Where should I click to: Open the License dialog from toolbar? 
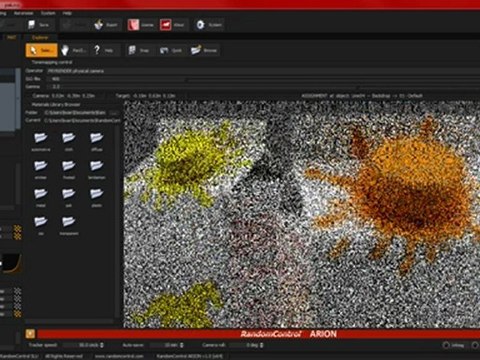coord(140,25)
